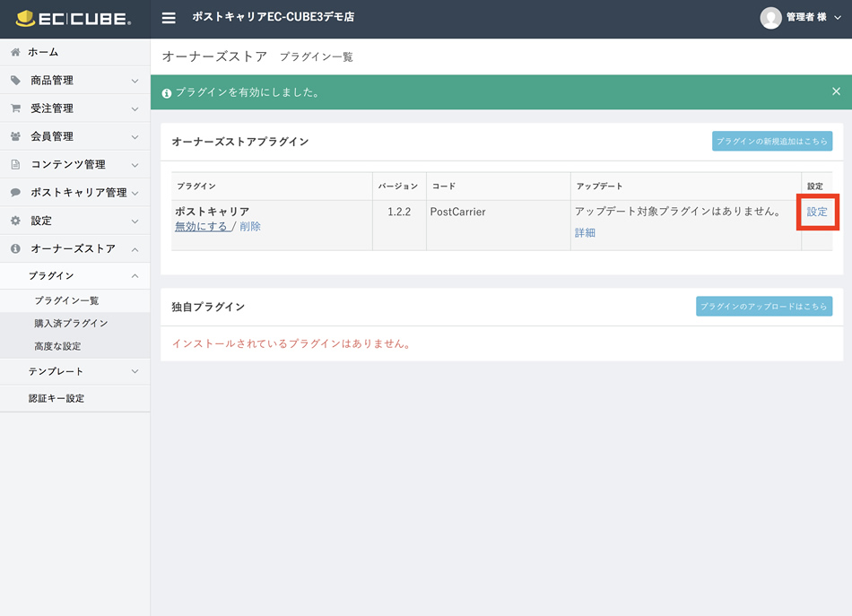Click the store name ポストキャリアEC-CUBE3デモ店
852x616 pixels.
click(274, 17)
